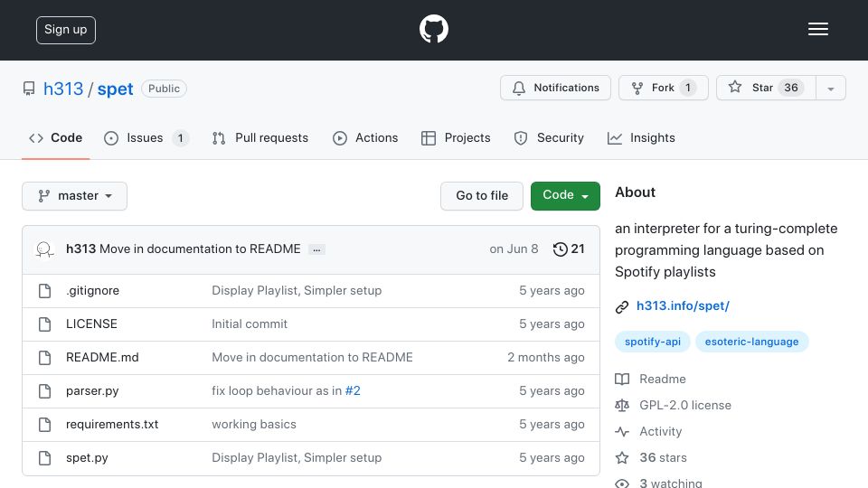The image size is (868, 488).
Task: Select the spotify-api topic tag
Action: (653, 342)
